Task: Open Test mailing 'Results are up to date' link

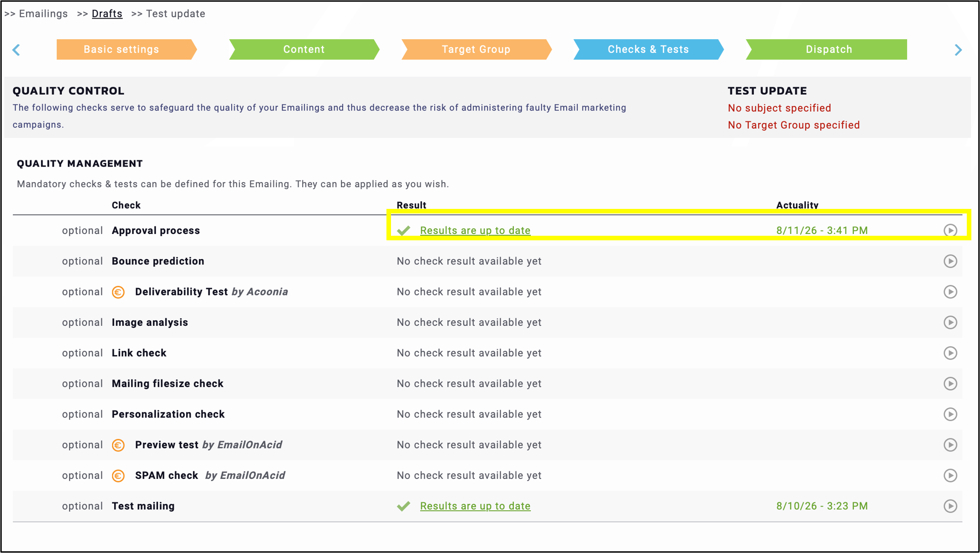Action: (475, 506)
